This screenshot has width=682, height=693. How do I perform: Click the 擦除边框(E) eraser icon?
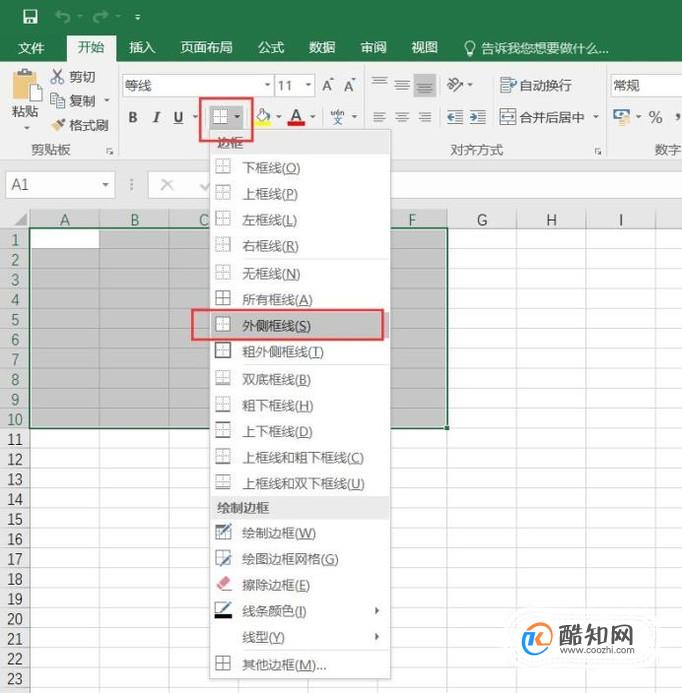pos(224,584)
